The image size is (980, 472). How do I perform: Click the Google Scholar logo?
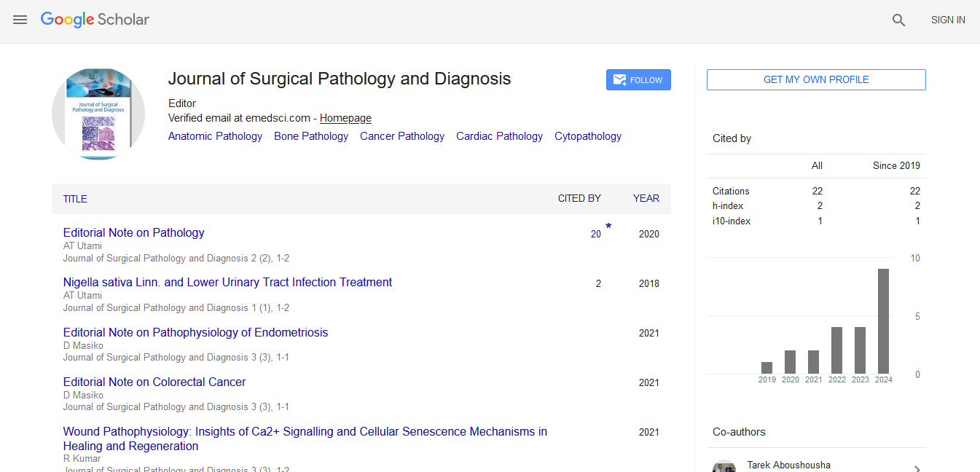click(95, 20)
